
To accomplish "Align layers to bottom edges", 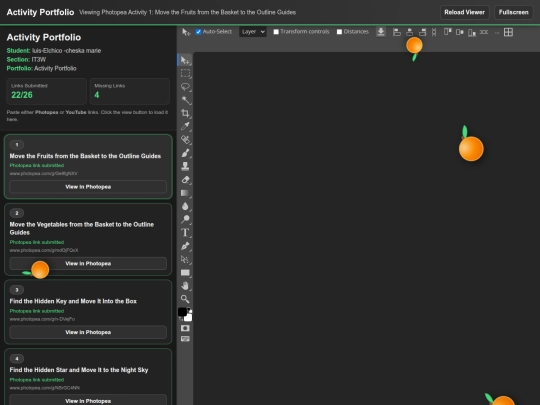I will pos(472,32).
